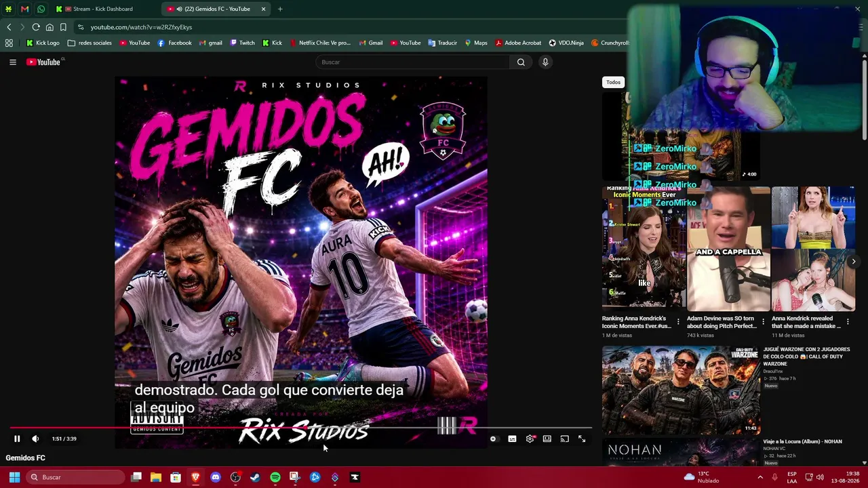868x488 pixels.
Task: Focus the YouTube Buscar search field
Action: [413, 62]
